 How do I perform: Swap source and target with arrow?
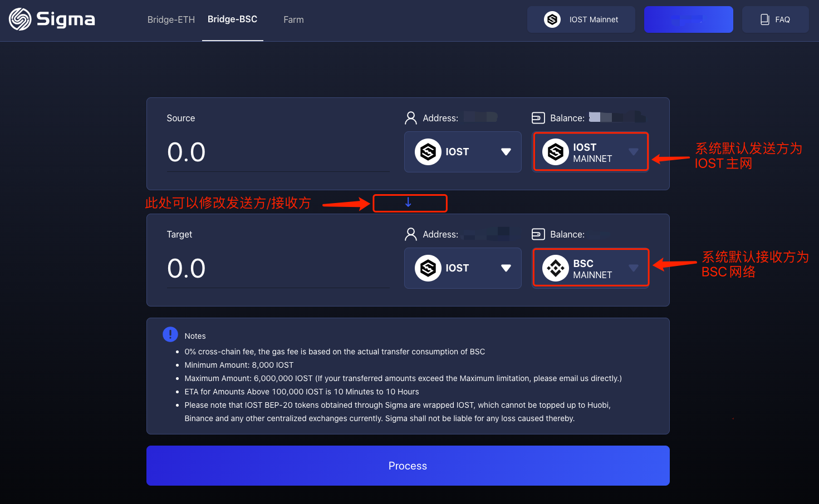pos(408,202)
